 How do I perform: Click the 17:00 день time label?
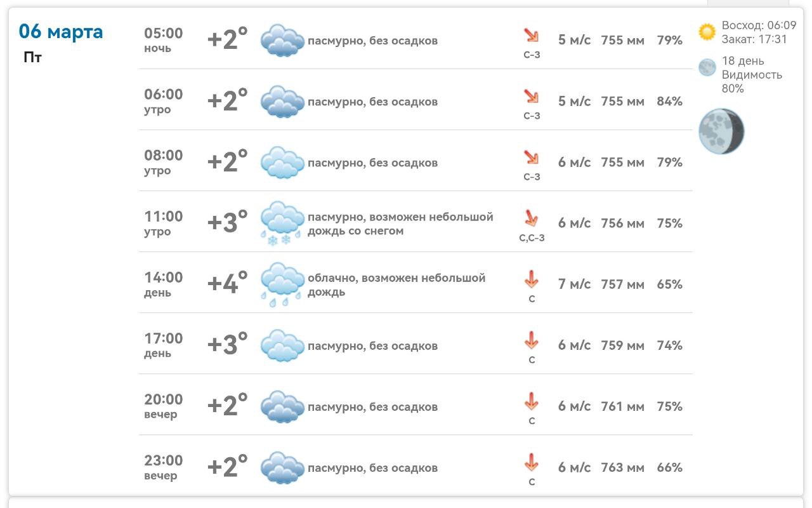pos(163,345)
